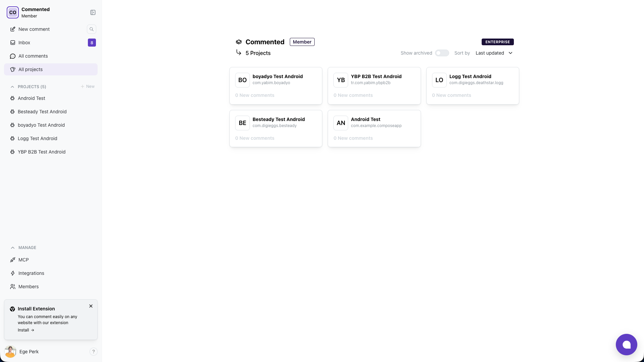Open MCP under Manage
This screenshot has width=644, height=362.
coord(51,260)
